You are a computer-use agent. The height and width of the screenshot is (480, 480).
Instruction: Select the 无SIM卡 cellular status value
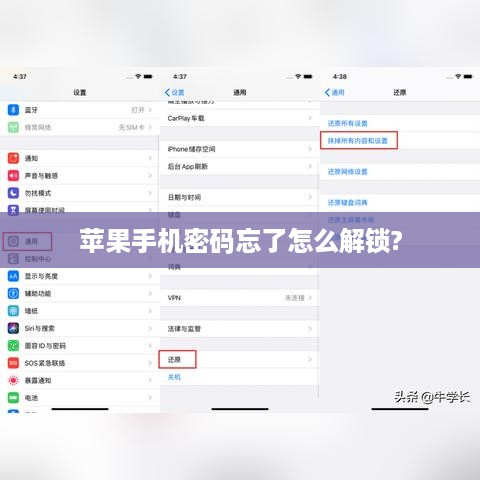132,127
